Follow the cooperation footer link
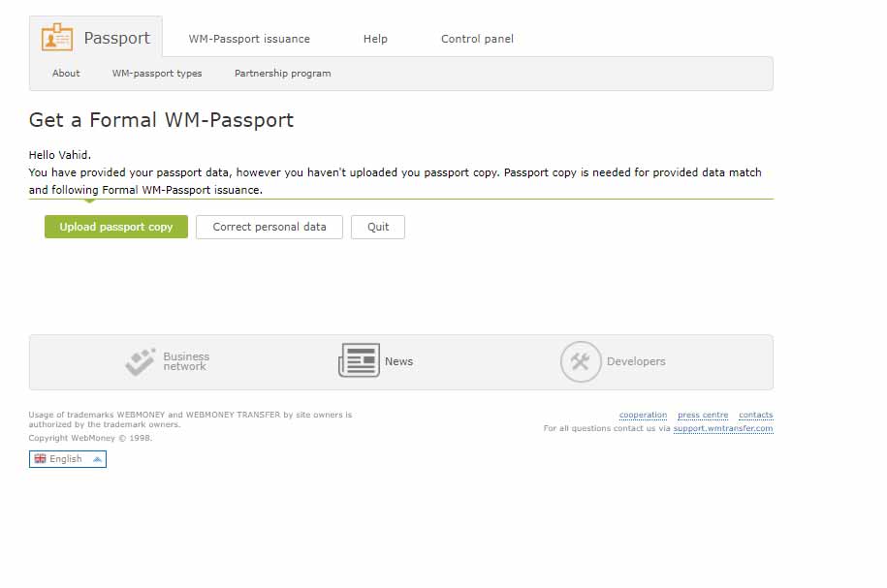887x588 pixels. 643,415
